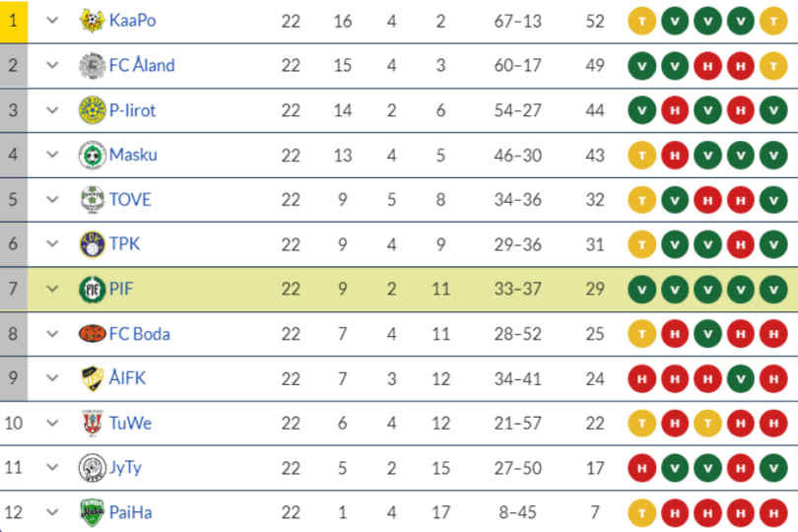798x532 pixels.
Task: Expand the JyTy row chevron
Action: [x=53, y=468]
